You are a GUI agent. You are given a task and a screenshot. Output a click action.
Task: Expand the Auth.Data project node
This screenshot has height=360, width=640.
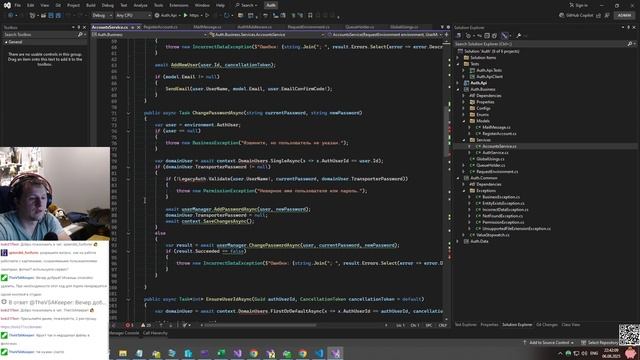(x=458, y=241)
